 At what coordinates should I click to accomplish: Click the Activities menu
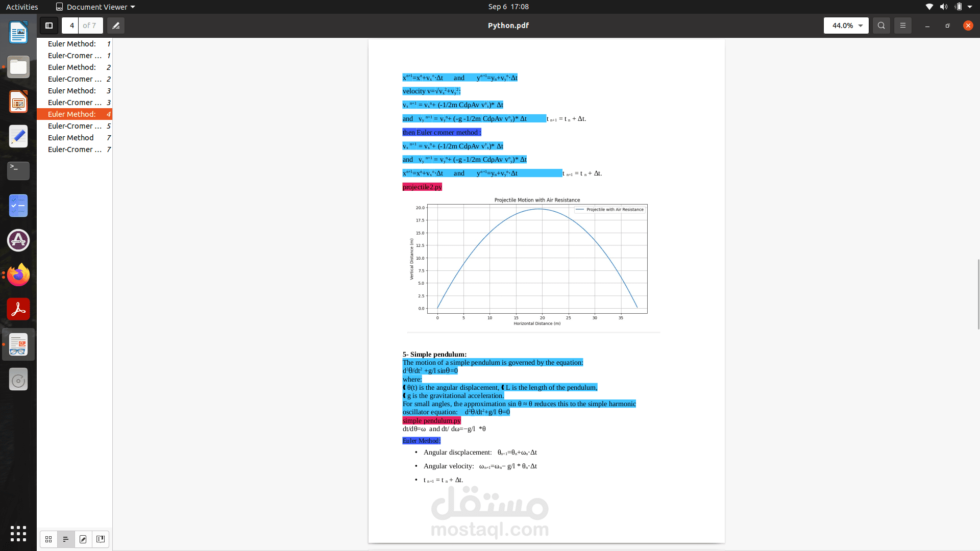click(x=22, y=7)
